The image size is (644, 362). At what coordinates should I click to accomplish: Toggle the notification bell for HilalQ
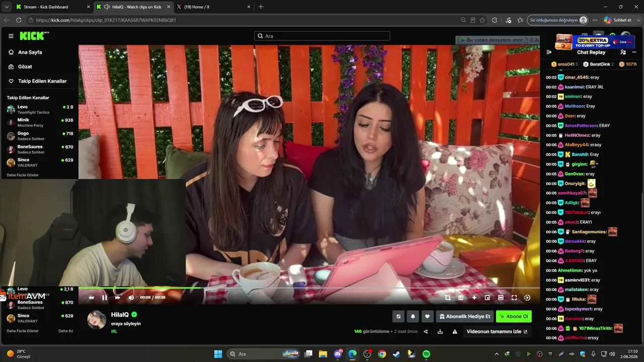(413, 316)
